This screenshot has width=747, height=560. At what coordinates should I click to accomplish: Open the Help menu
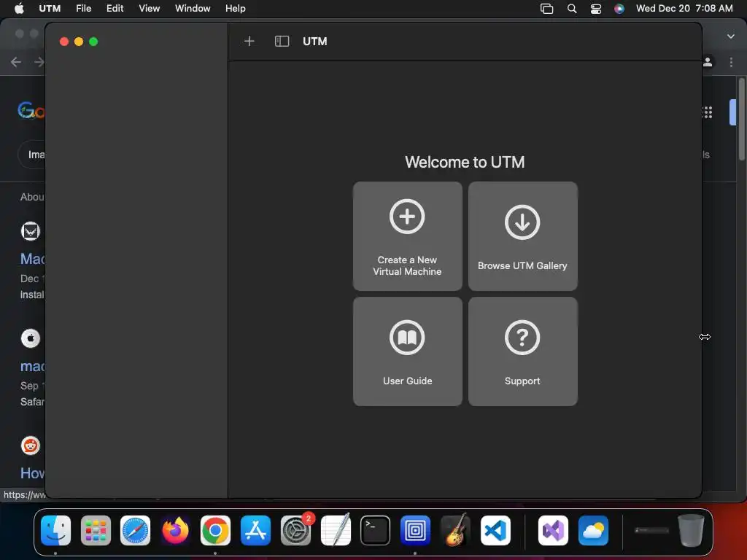236,8
